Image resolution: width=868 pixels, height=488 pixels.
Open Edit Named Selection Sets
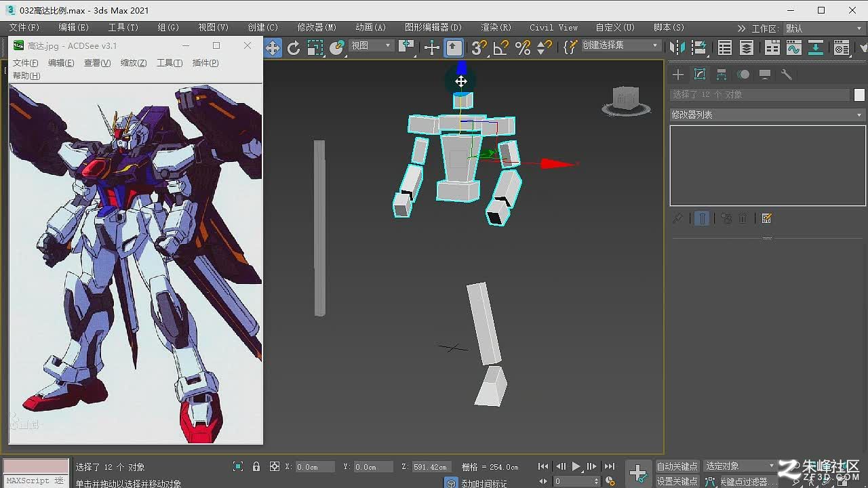point(570,47)
